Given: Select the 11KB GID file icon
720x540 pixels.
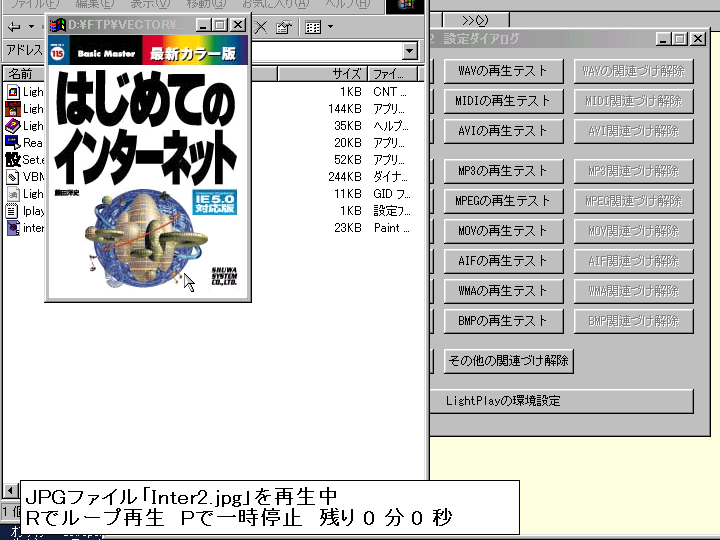Looking at the screenshot, I should click(13, 194).
